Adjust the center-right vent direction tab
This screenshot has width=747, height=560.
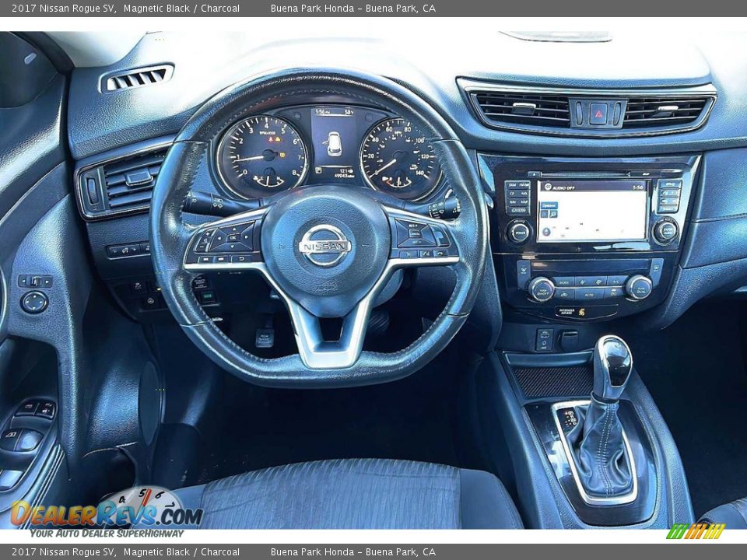tap(666, 109)
